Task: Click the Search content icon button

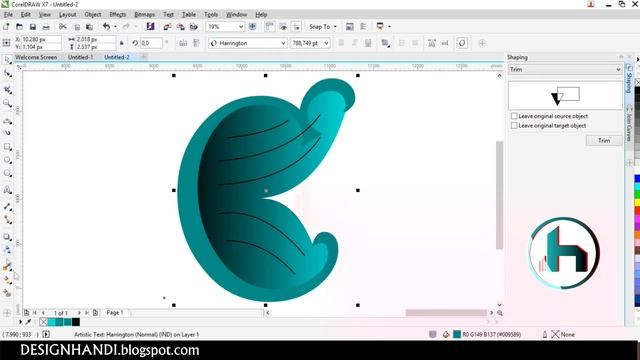Action: point(151,27)
